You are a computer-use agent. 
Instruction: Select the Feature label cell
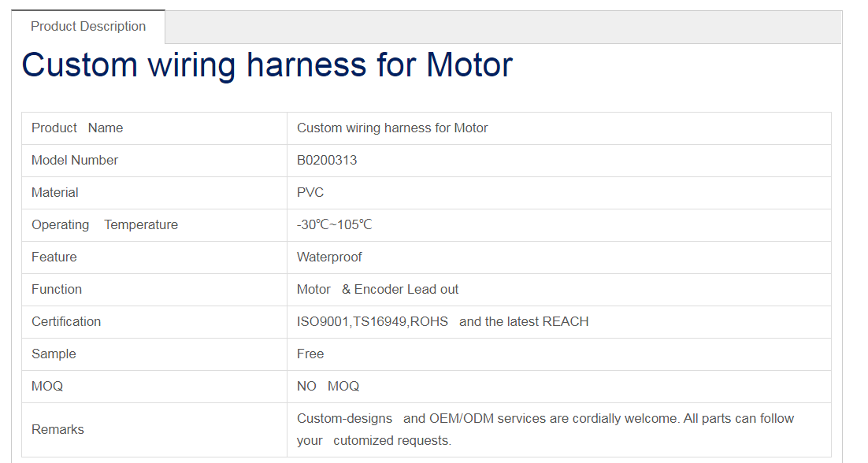tap(54, 257)
